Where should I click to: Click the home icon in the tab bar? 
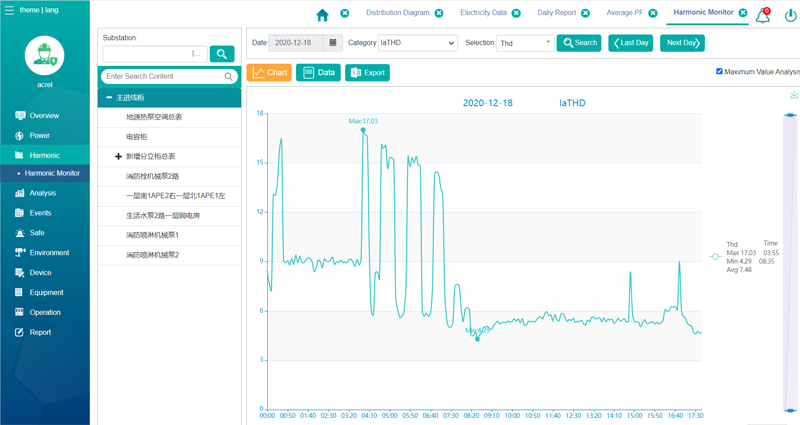pos(322,14)
